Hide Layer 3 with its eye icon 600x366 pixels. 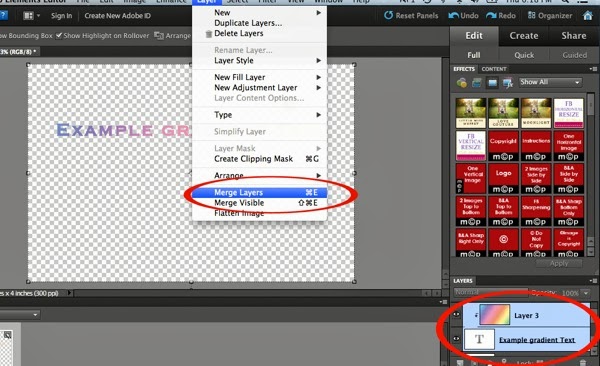coord(456,315)
